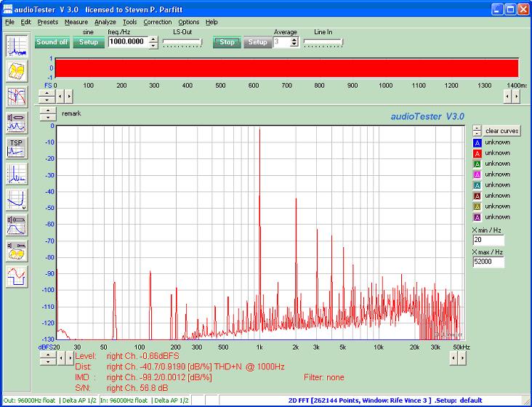This screenshot has width=532, height=407.
Task: Open the yellow 3D waterfall measurement icon
Action: coord(17,71)
